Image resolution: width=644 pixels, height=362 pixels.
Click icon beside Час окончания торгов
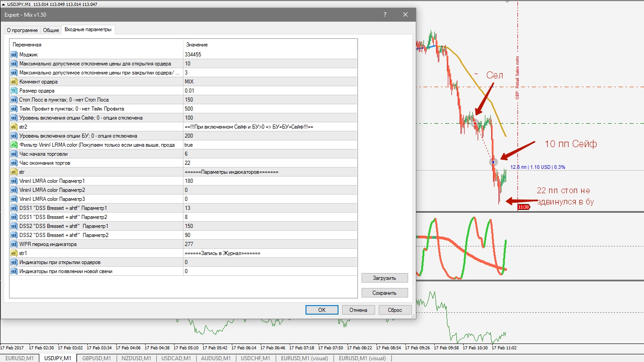click(x=14, y=163)
